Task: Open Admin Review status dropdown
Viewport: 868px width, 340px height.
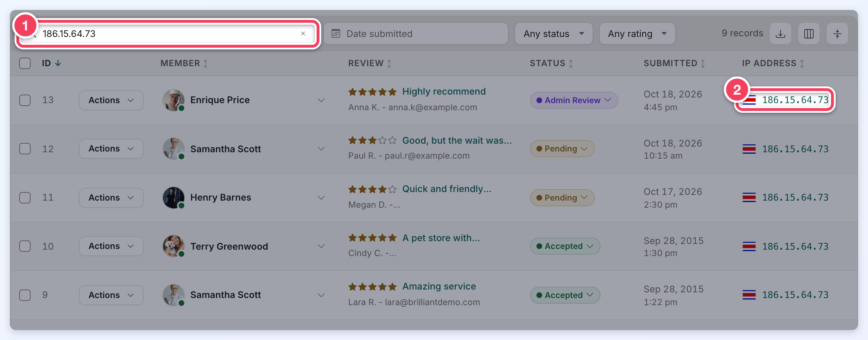Action: tap(574, 100)
